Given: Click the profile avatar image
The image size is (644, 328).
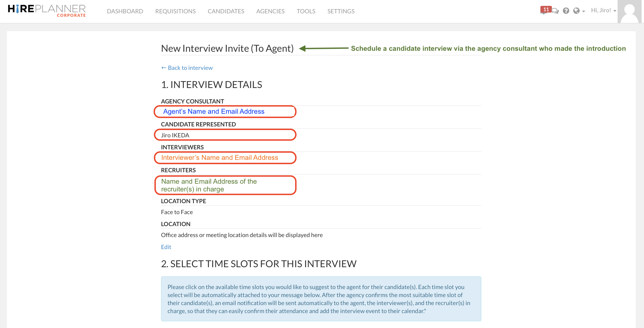Looking at the screenshot, I should 629,11.
